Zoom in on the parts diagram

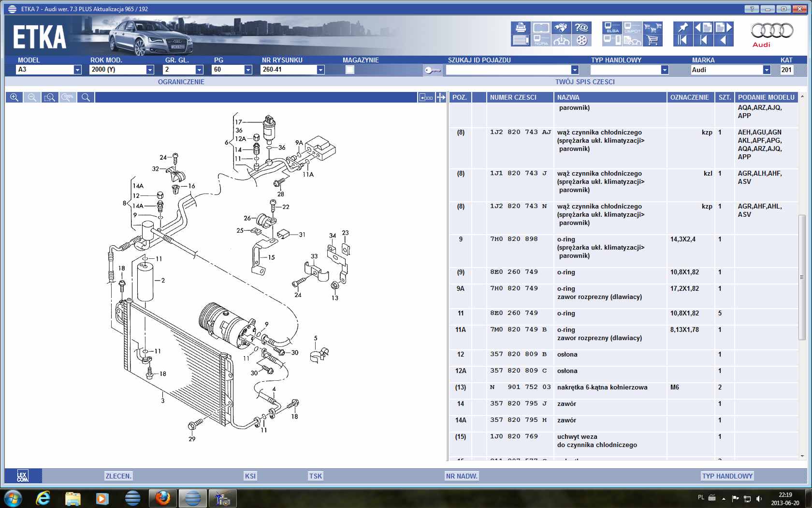tap(14, 97)
